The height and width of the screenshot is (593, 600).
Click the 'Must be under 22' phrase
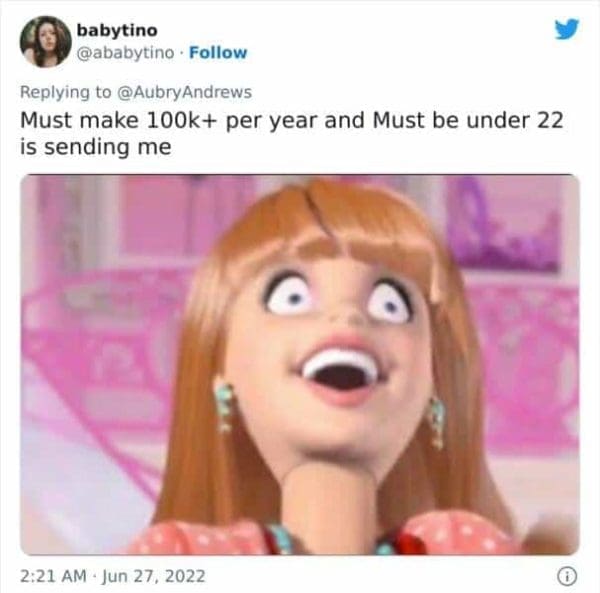coord(468,121)
